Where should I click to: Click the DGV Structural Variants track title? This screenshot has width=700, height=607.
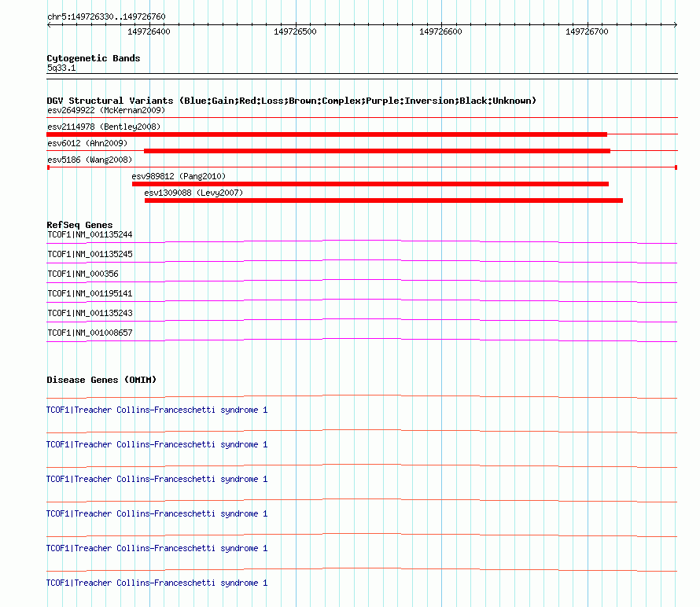pyautogui.click(x=291, y=101)
